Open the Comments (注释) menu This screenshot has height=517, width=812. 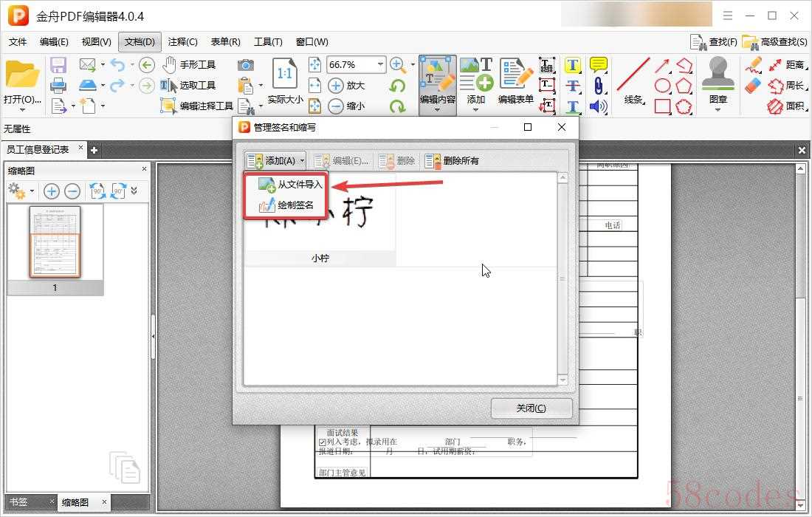[x=182, y=42]
